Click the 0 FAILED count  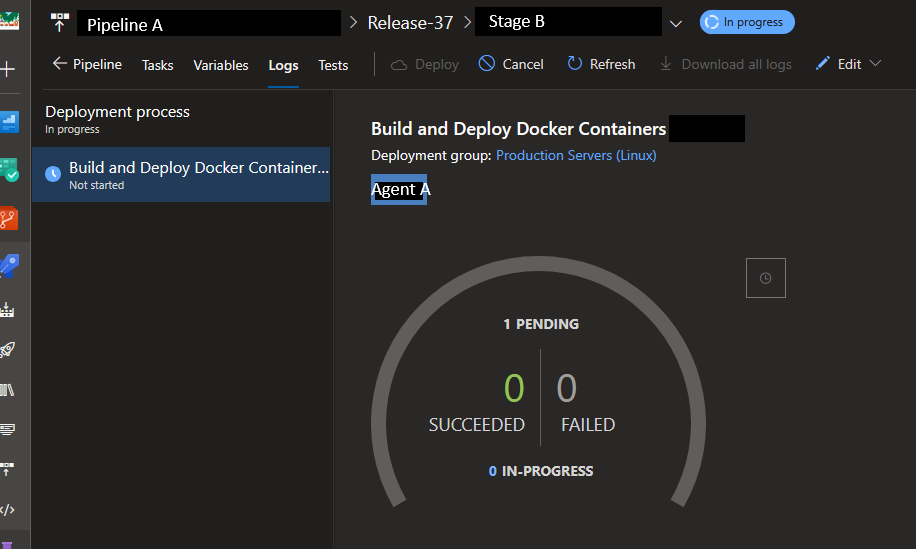pyautogui.click(x=588, y=402)
